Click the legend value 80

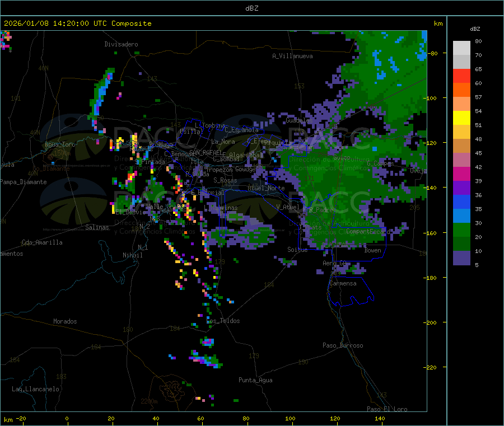coord(478,41)
